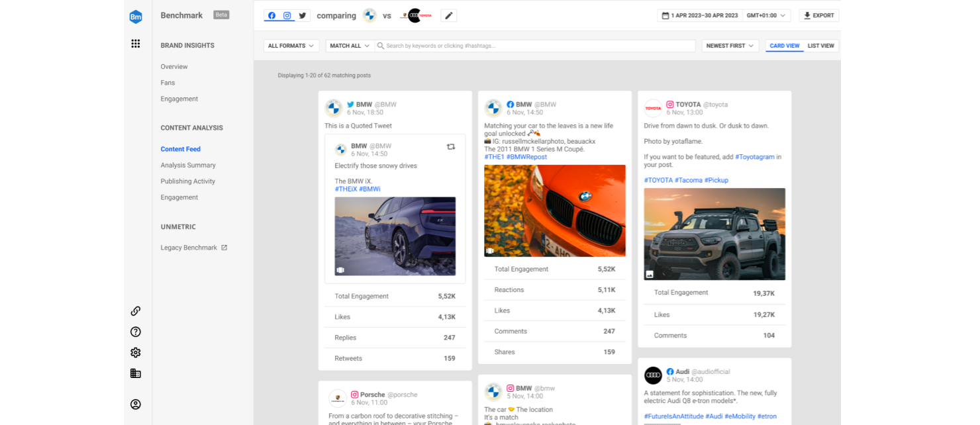Image resolution: width=980 pixels, height=425 pixels.
Task: Click the #BMWRepost hashtag
Action: point(526,157)
